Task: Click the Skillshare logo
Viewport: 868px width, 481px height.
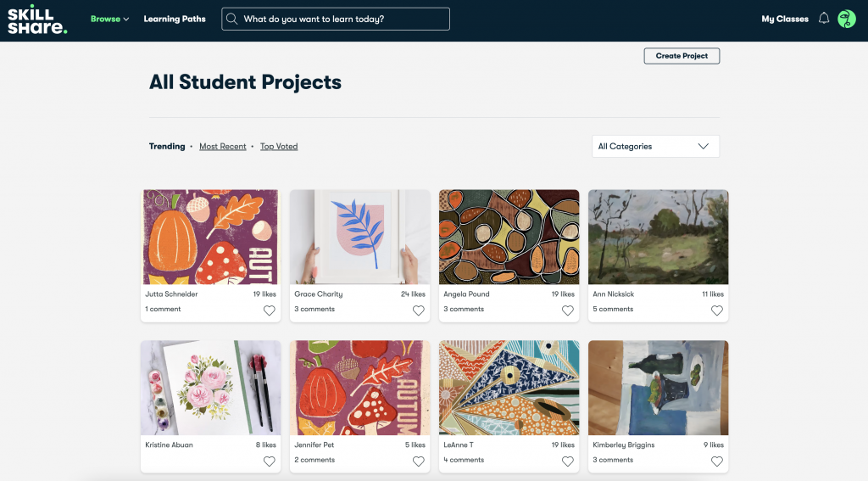Action: coord(37,20)
